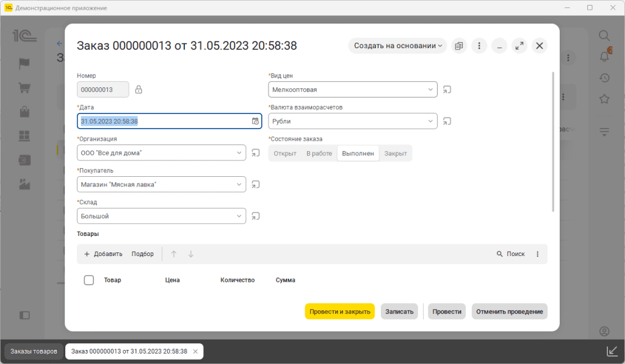This screenshot has height=364, width=625.
Task: Collapse the order dialog with the underscore button
Action: (499, 46)
